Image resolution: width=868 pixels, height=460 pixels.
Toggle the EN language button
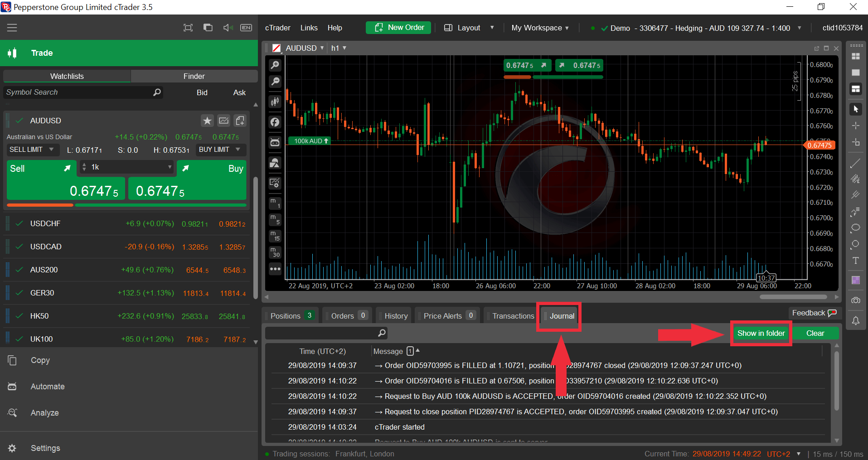246,28
